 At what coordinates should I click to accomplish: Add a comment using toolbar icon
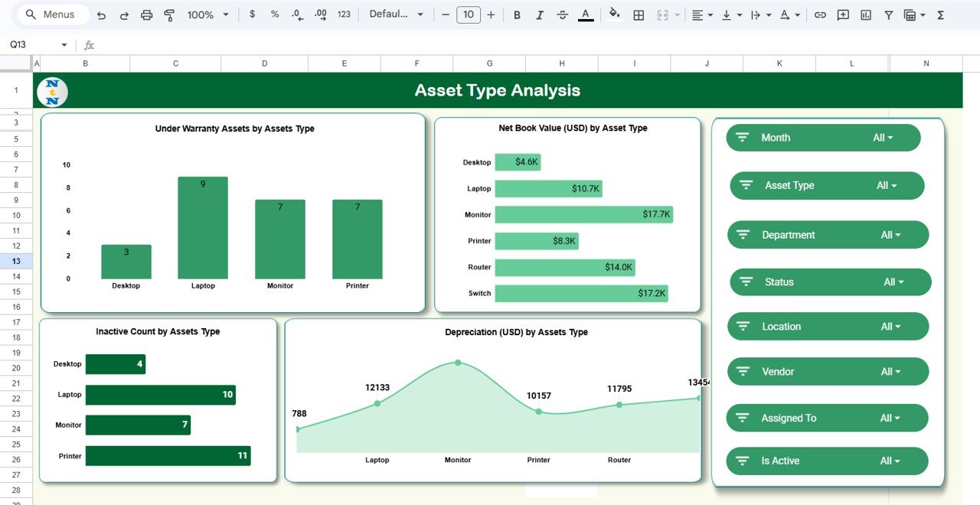[x=843, y=15]
